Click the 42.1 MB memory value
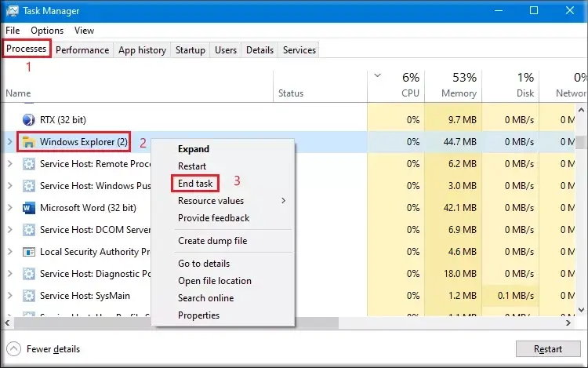This screenshot has width=588, height=368. (x=459, y=208)
